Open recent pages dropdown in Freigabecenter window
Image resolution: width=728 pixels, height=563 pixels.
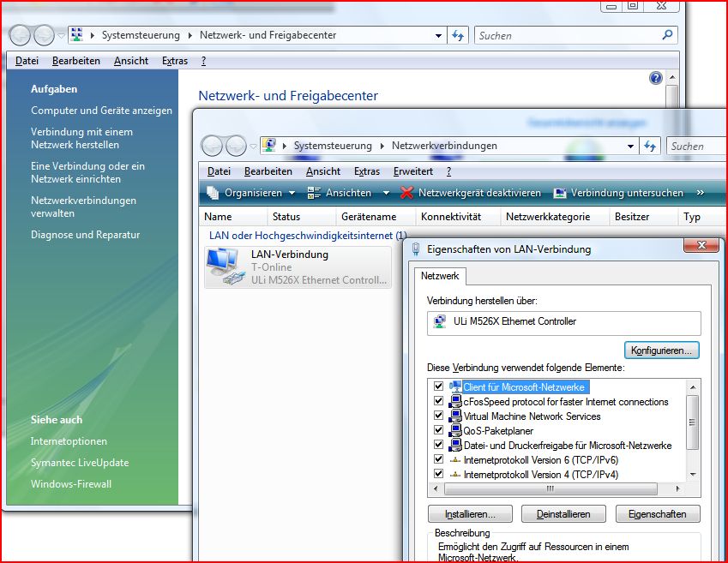(61, 36)
